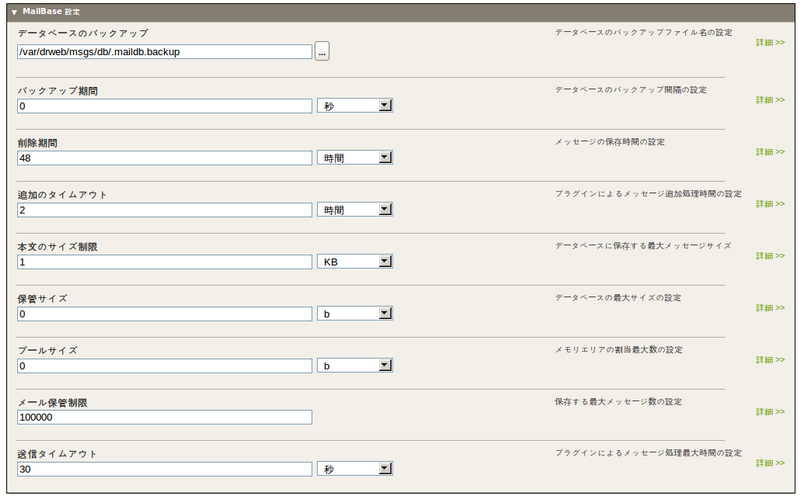Viewport: 801px width, 496px height.
Task: Click the 送信タイムアウト value field showing 30
Action: pyautogui.click(x=164, y=469)
